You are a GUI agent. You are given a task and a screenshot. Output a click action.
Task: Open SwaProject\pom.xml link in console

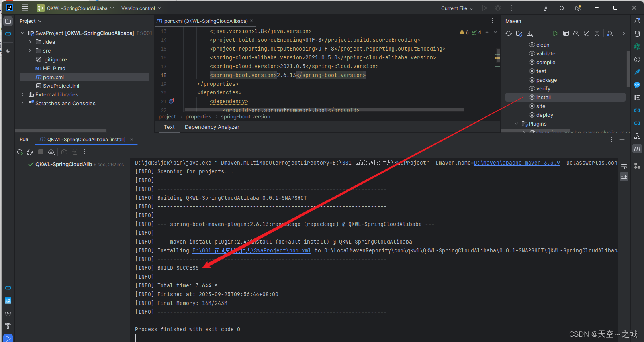click(x=252, y=250)
